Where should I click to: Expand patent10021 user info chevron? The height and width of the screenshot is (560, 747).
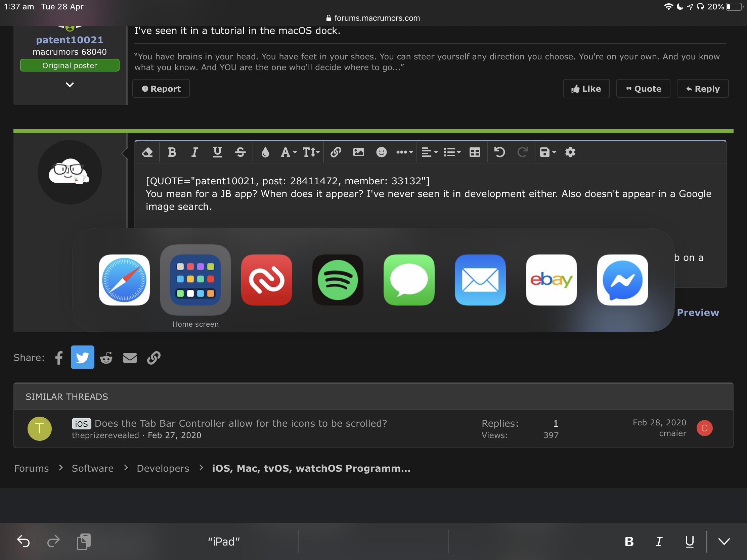click(x=70, y=84)
